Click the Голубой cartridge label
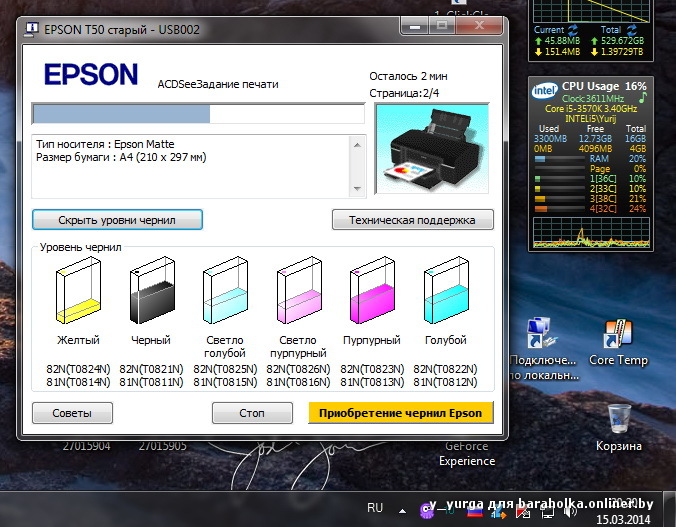 click(x=446, y=340)
